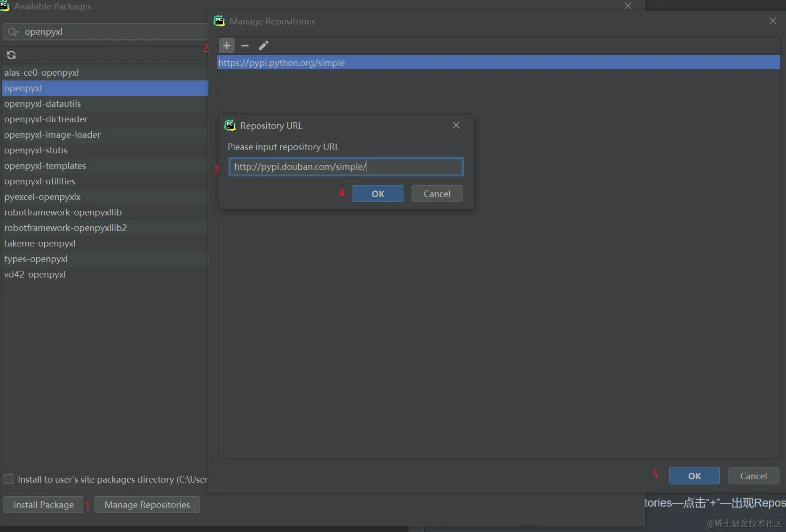Close the Available Packages window
The width and height of the screenshot is (786, 532).
[x=628, y=6]
